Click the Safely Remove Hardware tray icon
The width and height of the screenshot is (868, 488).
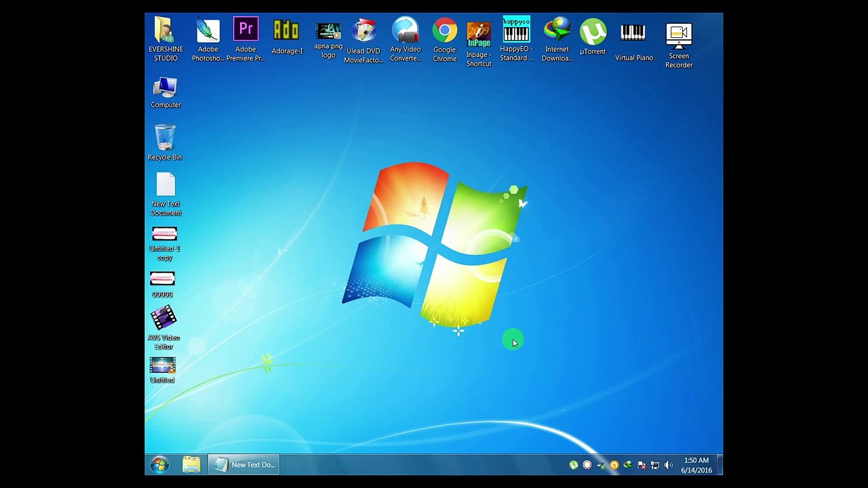[601, 466]
